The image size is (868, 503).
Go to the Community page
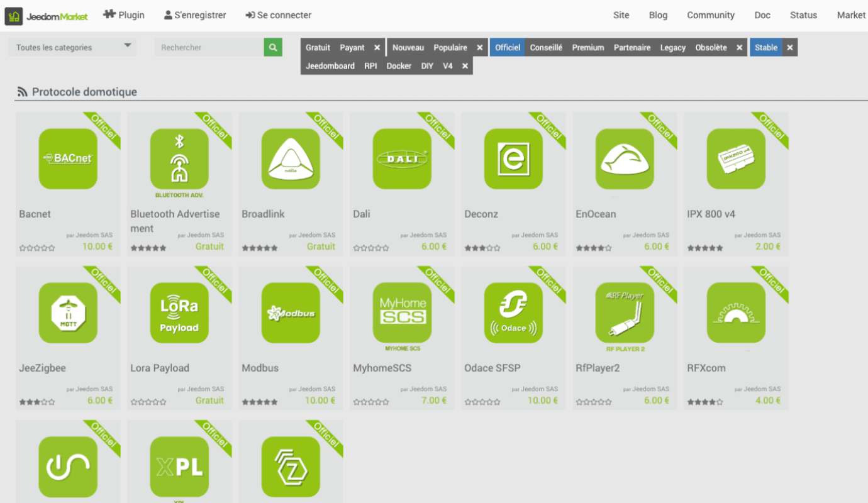coord(710,15)
